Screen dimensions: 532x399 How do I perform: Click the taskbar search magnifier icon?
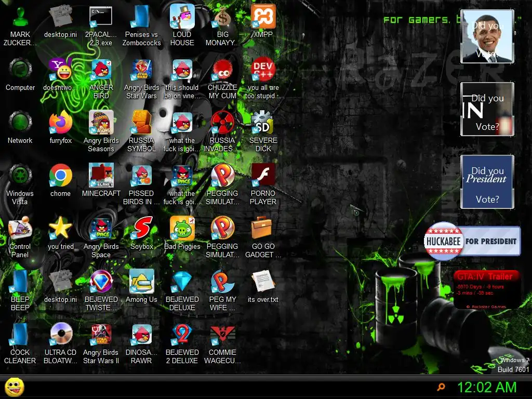click(x=441, y=387)
